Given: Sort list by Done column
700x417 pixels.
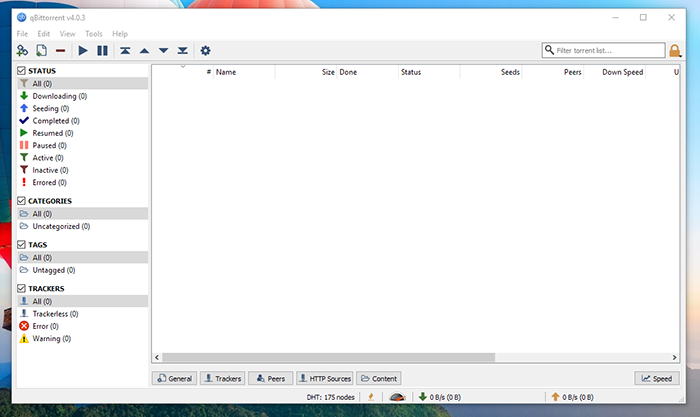Looking at the screenshot, I should (x=367, y=72).
